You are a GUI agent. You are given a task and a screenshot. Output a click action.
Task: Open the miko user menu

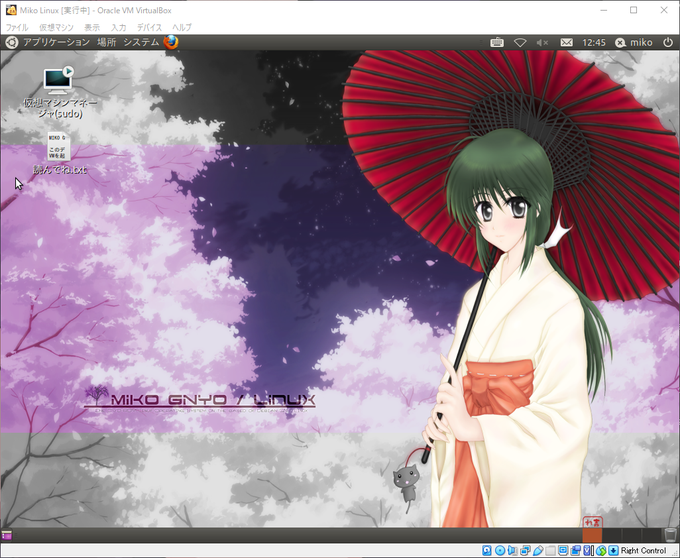click(x=634, y=42)
